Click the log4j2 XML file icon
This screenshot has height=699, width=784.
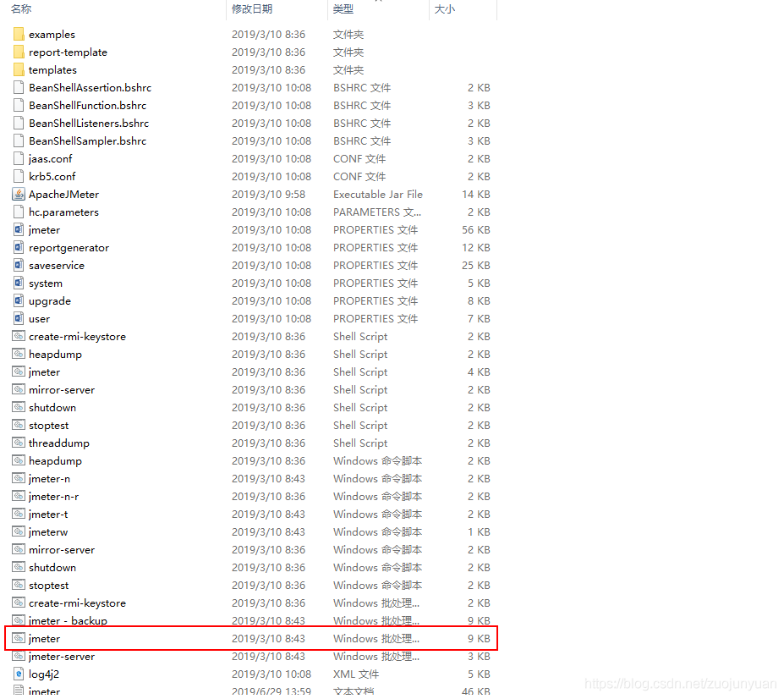pyautogui.click(x=19, y=674)
